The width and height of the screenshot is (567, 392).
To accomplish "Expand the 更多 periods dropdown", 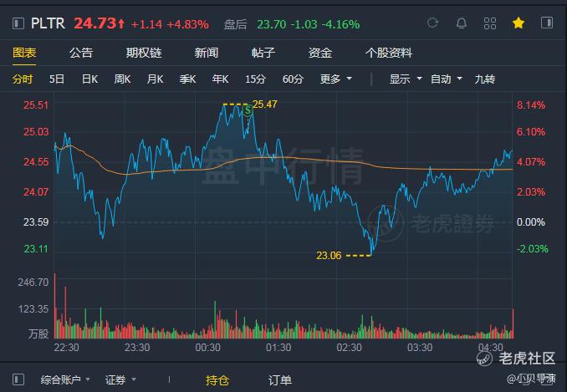I will pos(336,79).
